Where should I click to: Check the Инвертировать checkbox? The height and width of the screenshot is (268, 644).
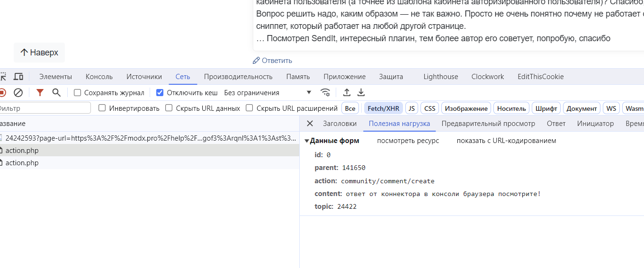102,108
